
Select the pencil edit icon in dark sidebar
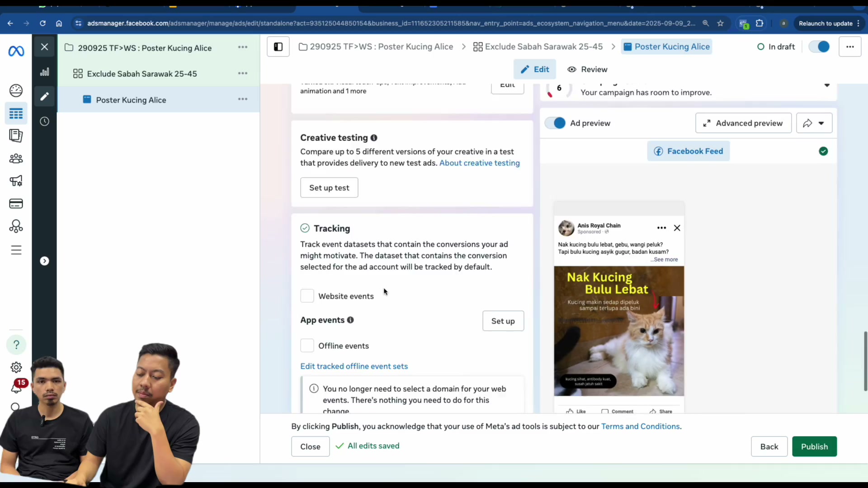point(44,96)
